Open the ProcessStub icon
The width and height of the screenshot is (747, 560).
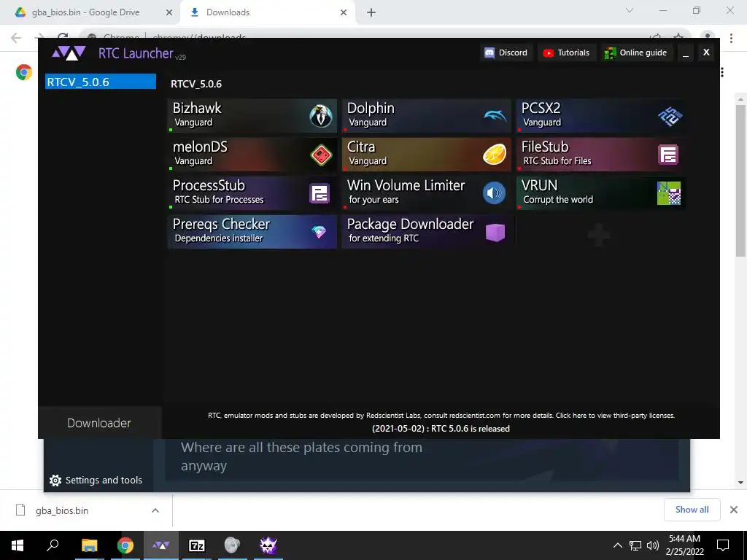pos(320,193)
